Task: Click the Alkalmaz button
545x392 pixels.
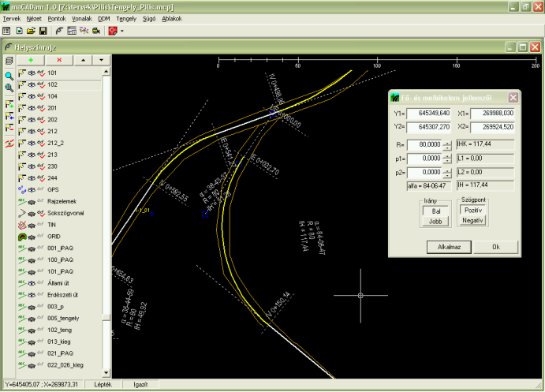Action: (x=449, y=247)
